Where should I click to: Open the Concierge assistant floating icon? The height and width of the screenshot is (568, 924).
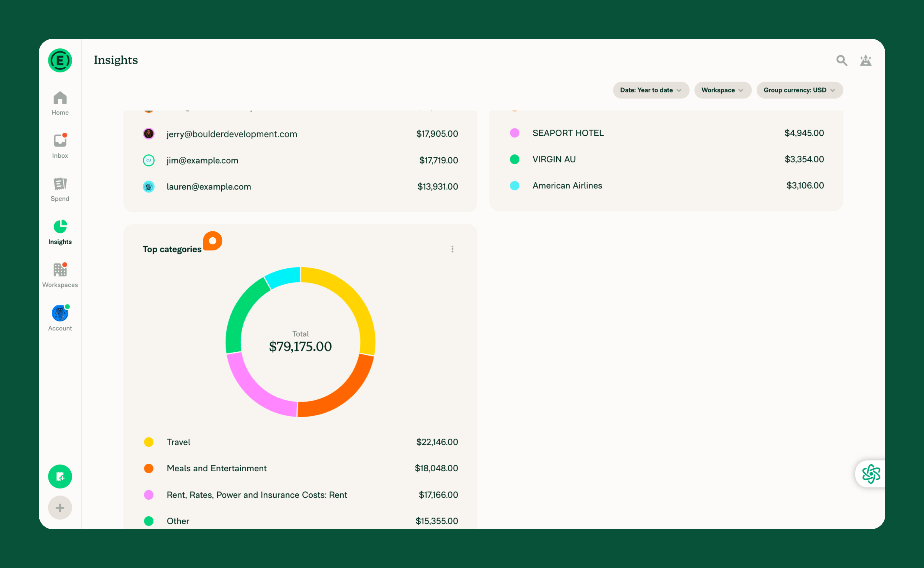(871, 474)
